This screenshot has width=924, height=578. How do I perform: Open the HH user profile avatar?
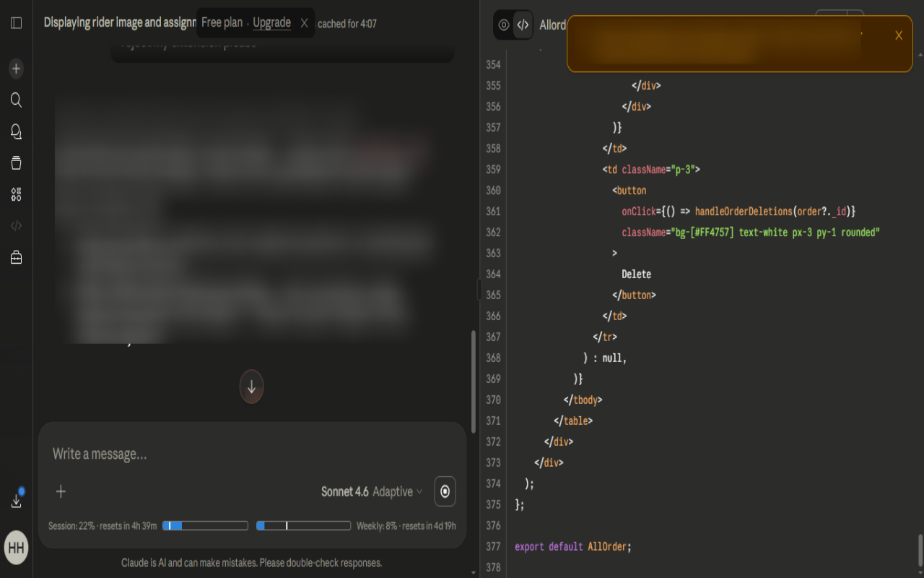click(x=16, y=548)
